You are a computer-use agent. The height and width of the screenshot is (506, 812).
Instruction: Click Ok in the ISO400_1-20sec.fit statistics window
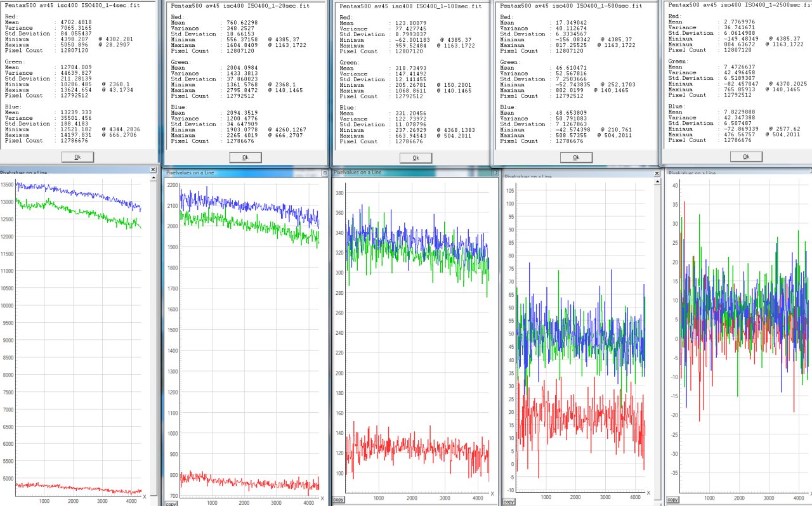pos(246,157)
